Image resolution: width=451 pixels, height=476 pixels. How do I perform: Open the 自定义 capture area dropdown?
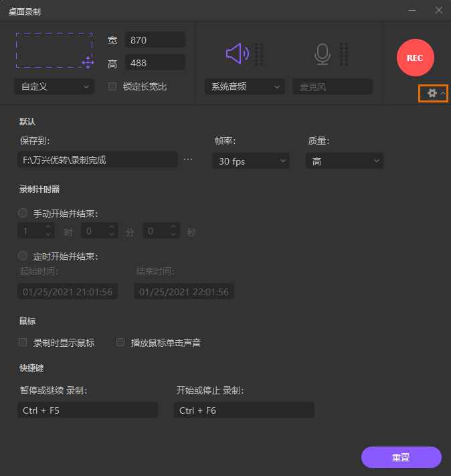54,86
